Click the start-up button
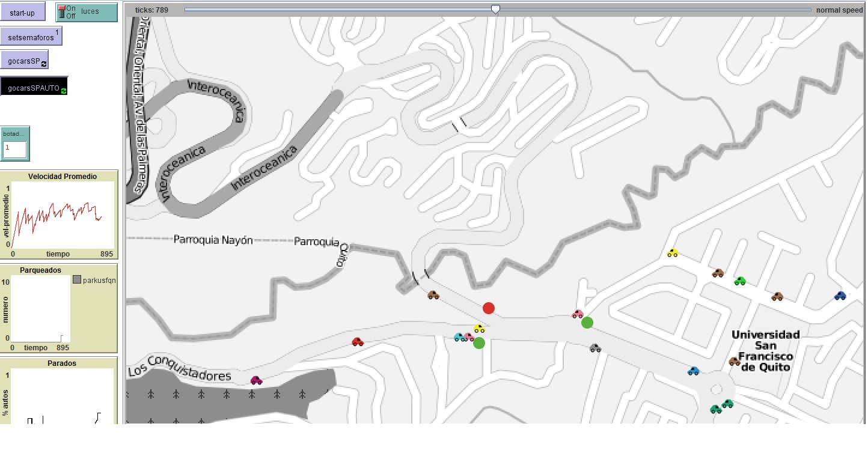Image resolution: width=868 pixels, height=468 pixels. (22, 13)
